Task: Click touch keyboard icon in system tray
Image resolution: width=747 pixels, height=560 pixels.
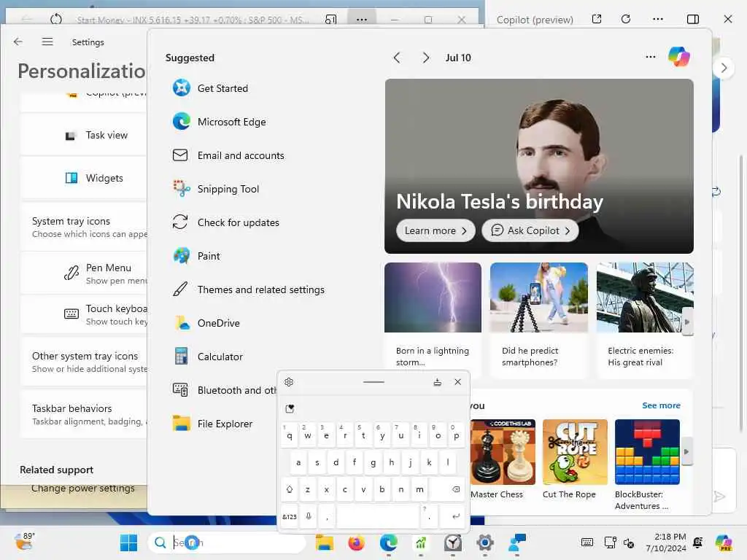Action: pyautogui.click(x=587, y=542)
